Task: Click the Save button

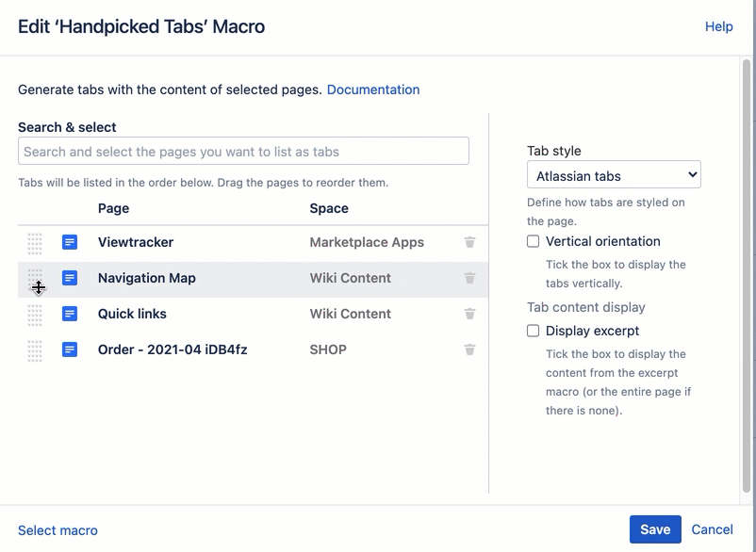Action: (x=655, y=529)
